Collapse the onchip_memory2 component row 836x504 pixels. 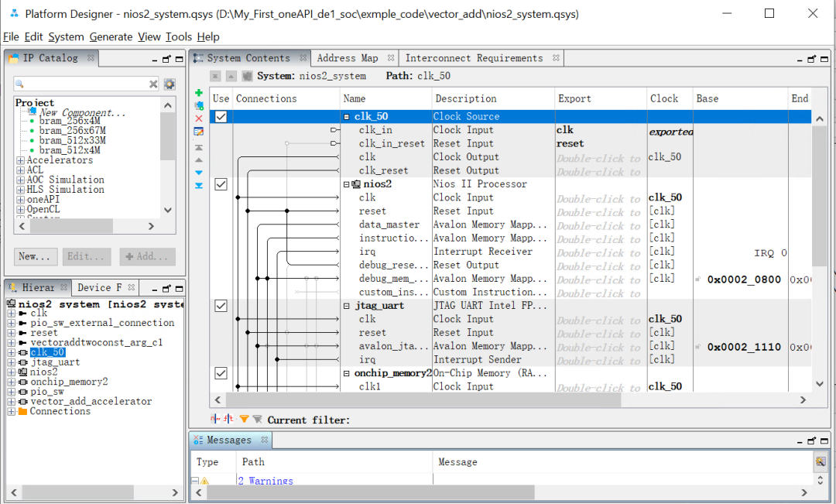pos(347,374)
